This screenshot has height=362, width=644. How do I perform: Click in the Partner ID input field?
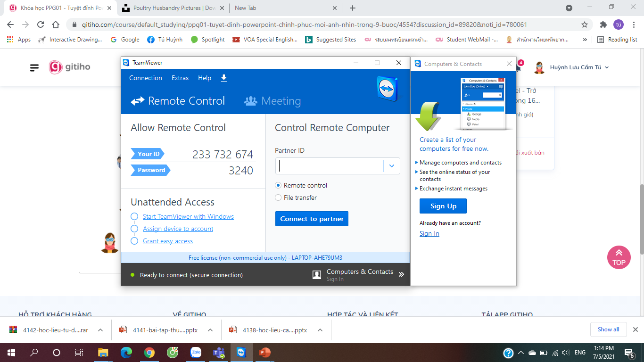click(x=330, y=166)
